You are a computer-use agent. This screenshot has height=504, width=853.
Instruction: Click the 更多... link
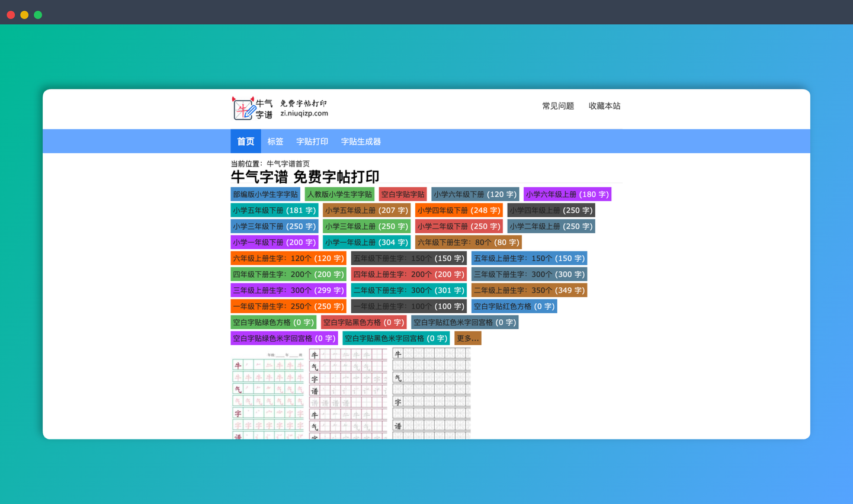click(x=468, y=338)
